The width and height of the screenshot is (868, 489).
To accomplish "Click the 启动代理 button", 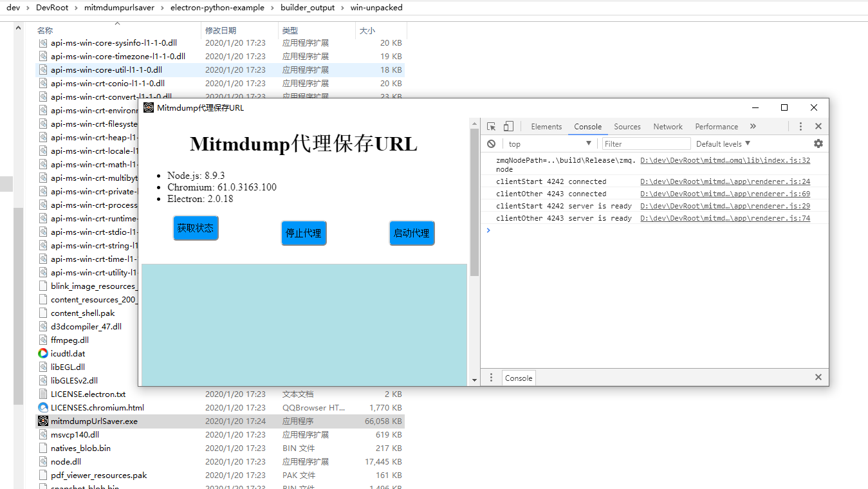I will (x=412, y=233).
